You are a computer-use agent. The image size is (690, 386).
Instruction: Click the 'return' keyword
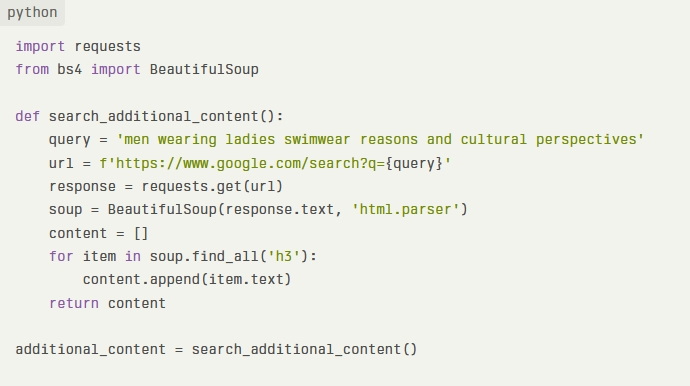coord(74,303)
